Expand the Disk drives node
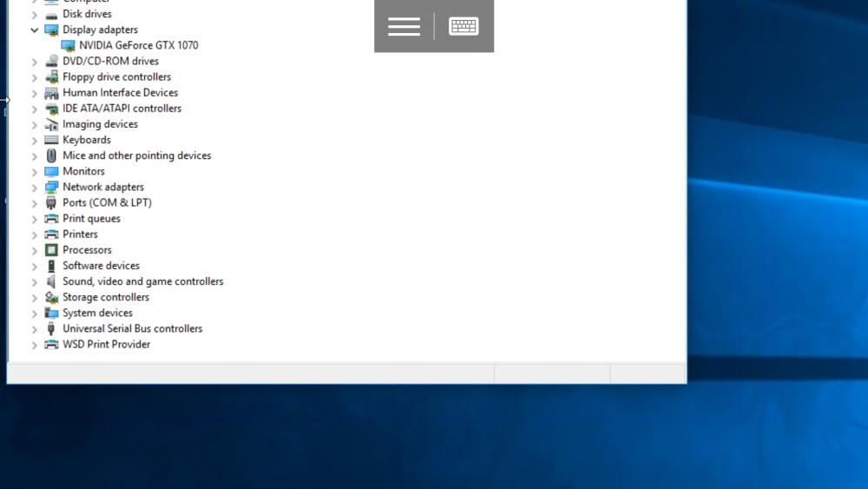 (35, 15)
